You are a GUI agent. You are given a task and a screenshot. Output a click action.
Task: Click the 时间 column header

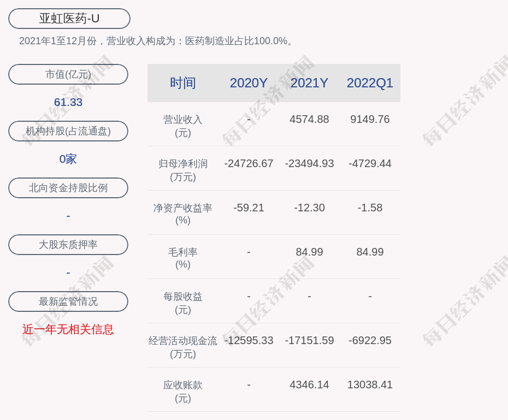(x=183, y=83)
